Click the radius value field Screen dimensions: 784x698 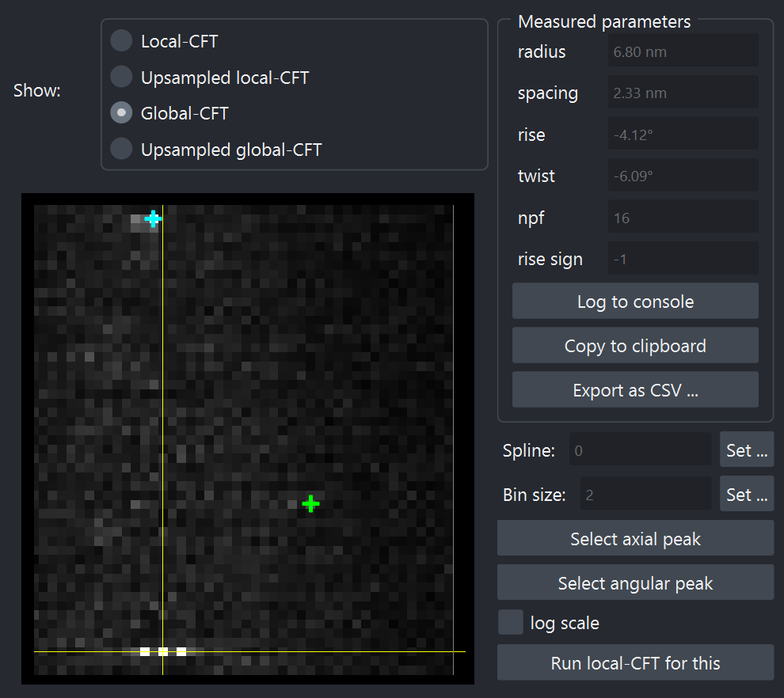point(683,52)
